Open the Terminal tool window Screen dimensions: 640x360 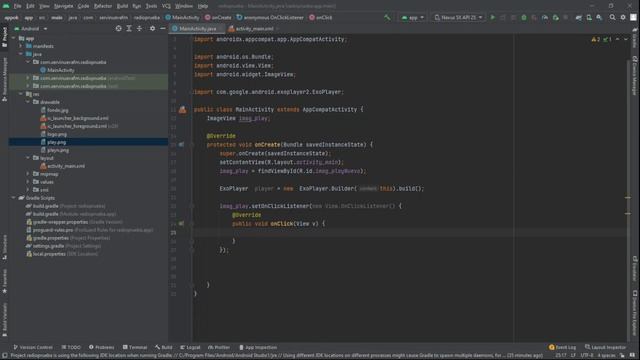point(135,347)
